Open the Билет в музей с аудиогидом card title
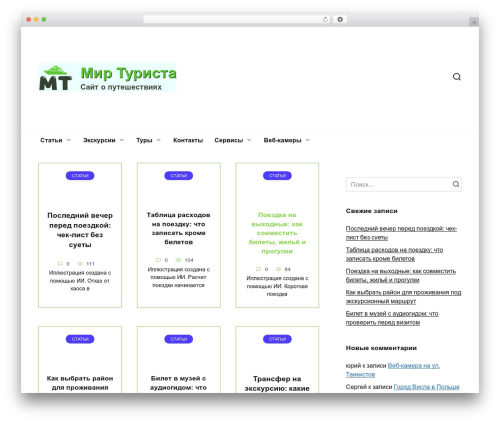Screen dimensions: 500x423 click(x=179, y=383)
